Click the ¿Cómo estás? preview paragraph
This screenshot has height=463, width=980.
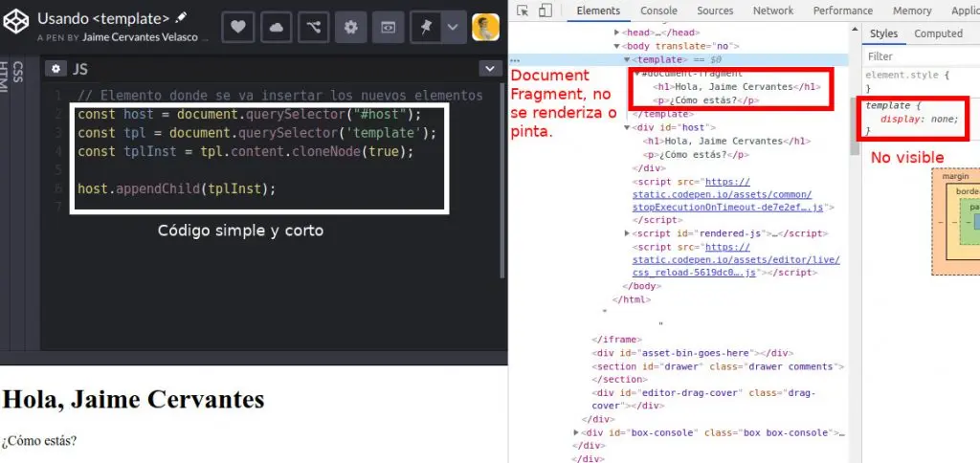coord(38,440)
